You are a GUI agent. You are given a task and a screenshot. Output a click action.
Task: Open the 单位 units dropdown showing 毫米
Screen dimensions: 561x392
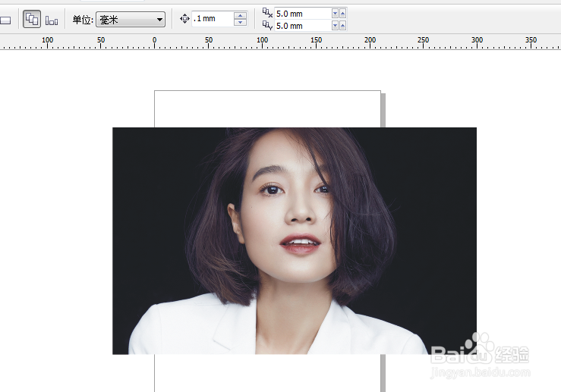[x=131, y=19]
